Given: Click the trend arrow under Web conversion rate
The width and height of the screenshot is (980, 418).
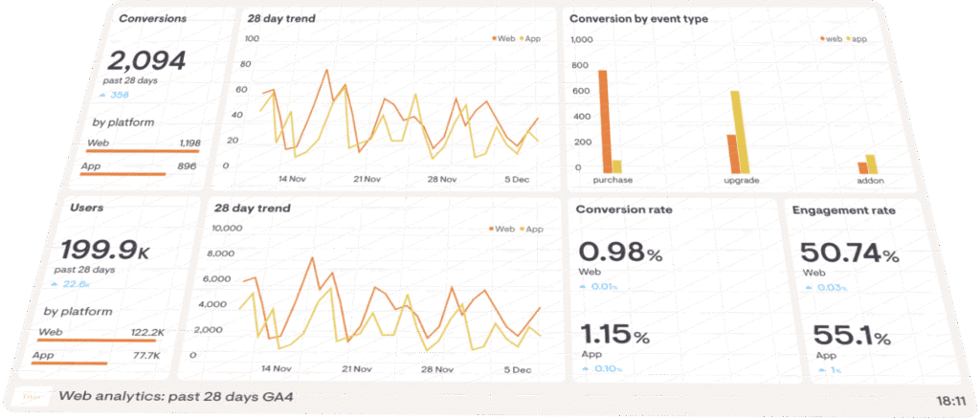Looking at the screenshot, I should [583, 287].
